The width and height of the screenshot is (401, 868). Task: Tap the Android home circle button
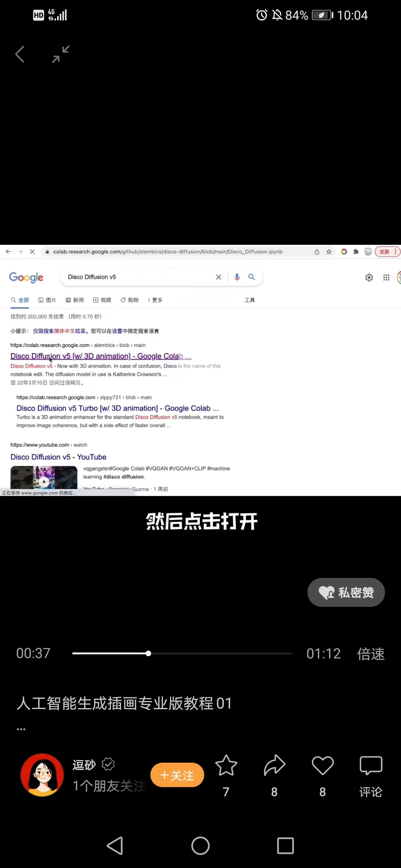(x=200, y=846)
